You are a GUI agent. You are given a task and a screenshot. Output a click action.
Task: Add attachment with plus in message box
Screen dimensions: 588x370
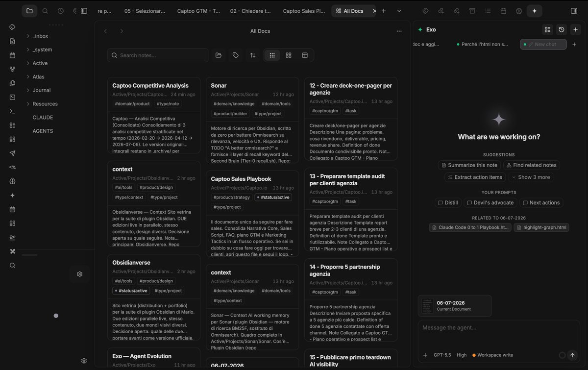(x=425, y=355)
